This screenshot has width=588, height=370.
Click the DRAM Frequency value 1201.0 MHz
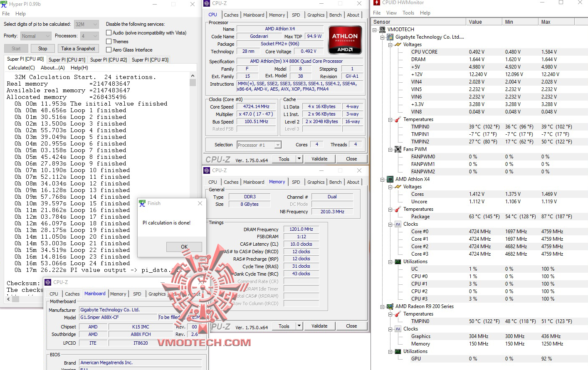click(x=301, y=229)
